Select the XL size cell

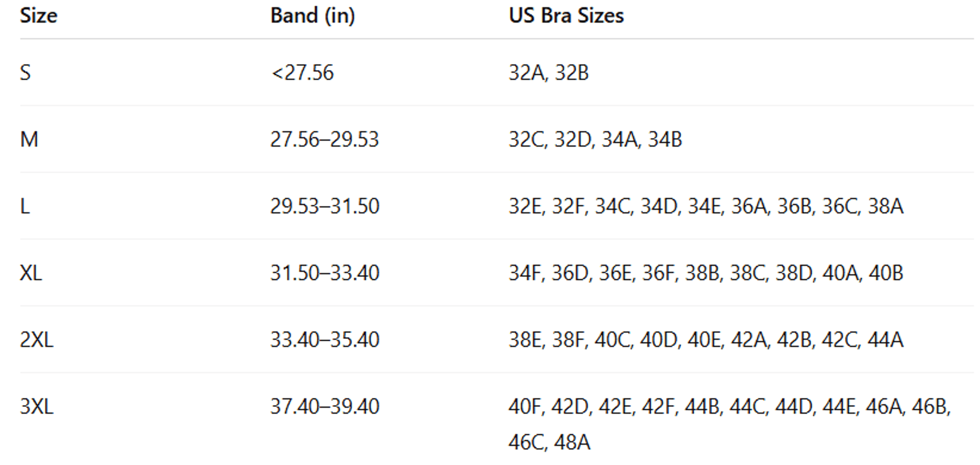click(31, 273)
